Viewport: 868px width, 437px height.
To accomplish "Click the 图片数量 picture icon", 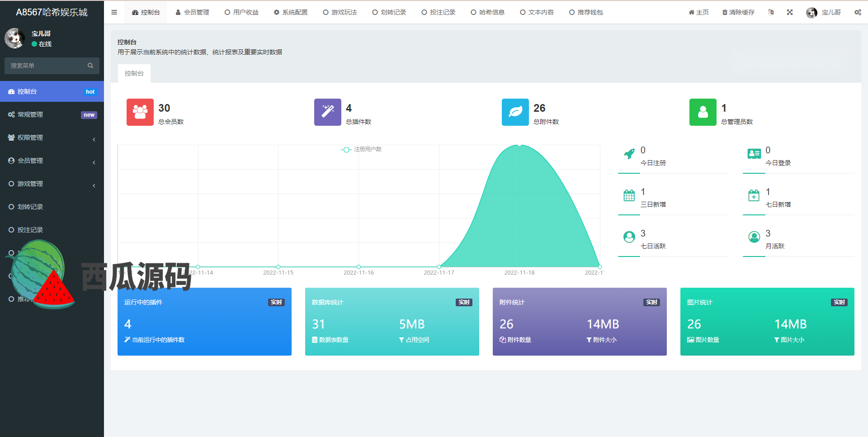I will point(691,340).
